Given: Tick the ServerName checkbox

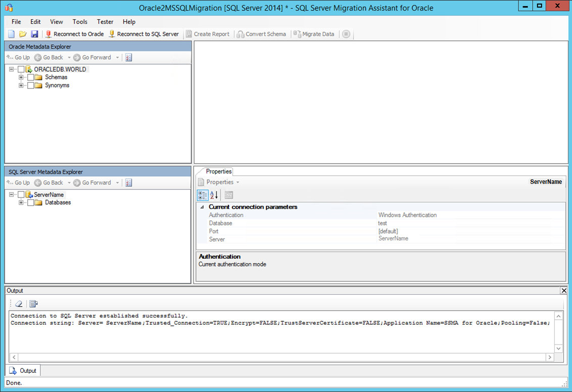Looking at the screenshot, I should pyautogui.click(x=21, y=194).
